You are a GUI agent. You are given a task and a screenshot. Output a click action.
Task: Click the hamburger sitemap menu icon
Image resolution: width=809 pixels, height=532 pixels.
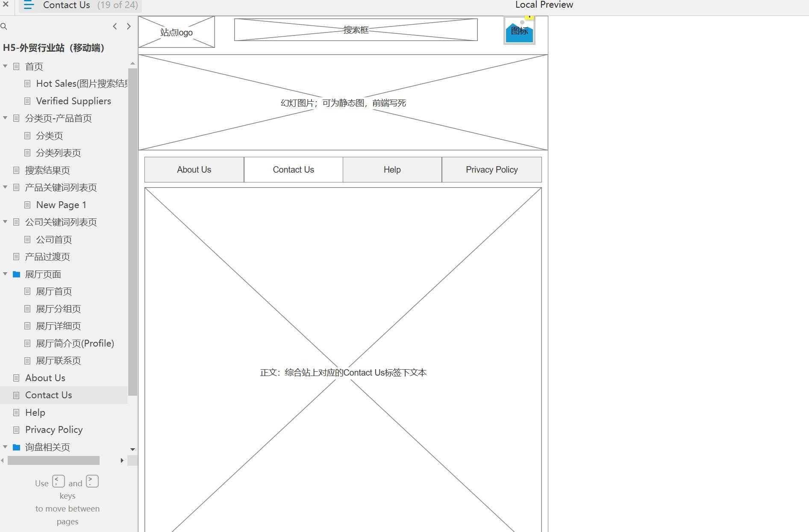point(29,5)
